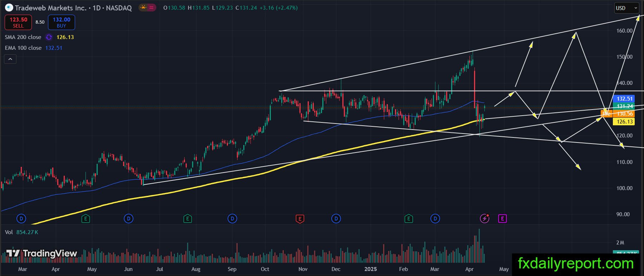Click the orange sun market-status icon
644x276 pixels.
pyautogui.click(x=143, y=8)
